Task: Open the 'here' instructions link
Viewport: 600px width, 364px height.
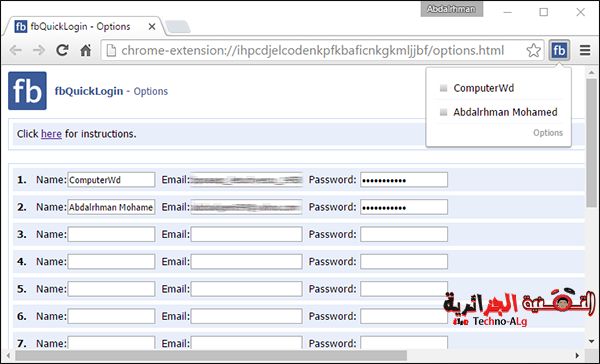Action: (x=51, y=134)
